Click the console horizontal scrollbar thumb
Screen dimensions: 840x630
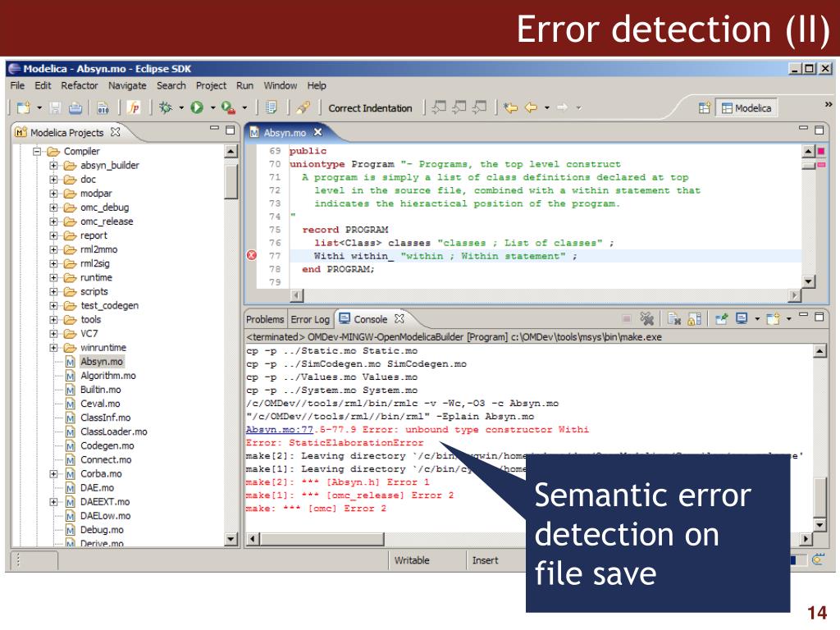point(322,539)
